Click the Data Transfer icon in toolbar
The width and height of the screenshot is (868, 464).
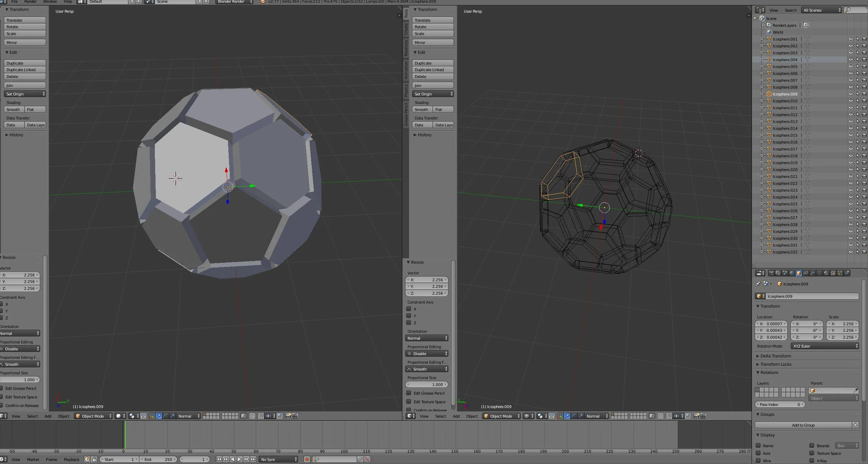click(10, 125)
